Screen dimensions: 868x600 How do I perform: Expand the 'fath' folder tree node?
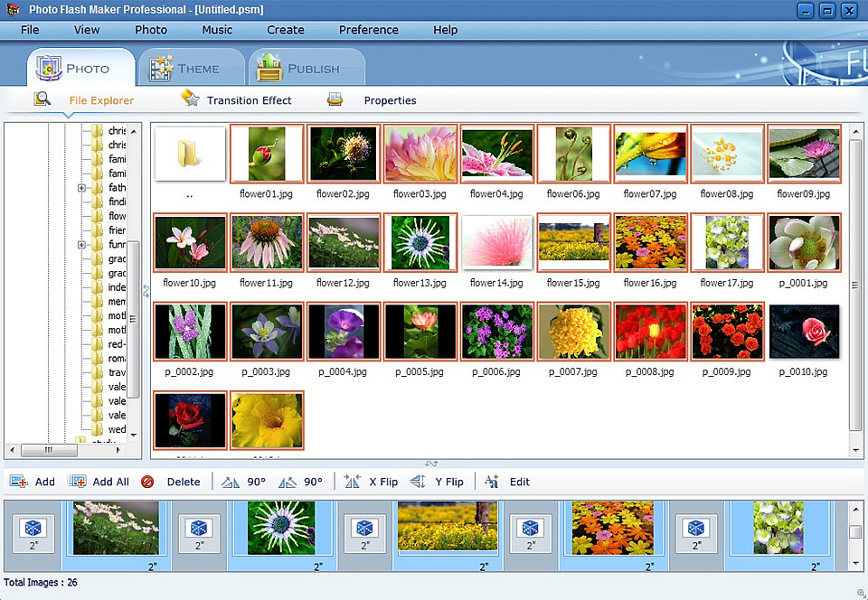pos(81,188)
